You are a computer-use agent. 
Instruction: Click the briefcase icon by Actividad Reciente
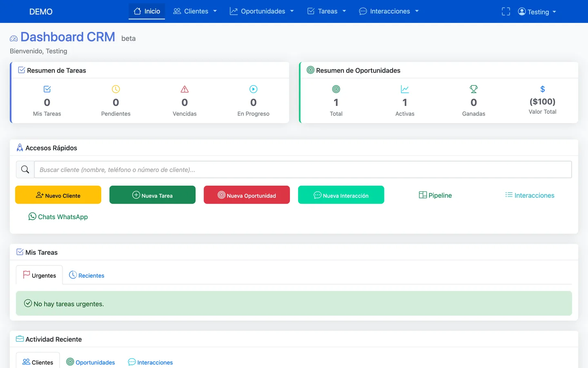pos(20,339)
